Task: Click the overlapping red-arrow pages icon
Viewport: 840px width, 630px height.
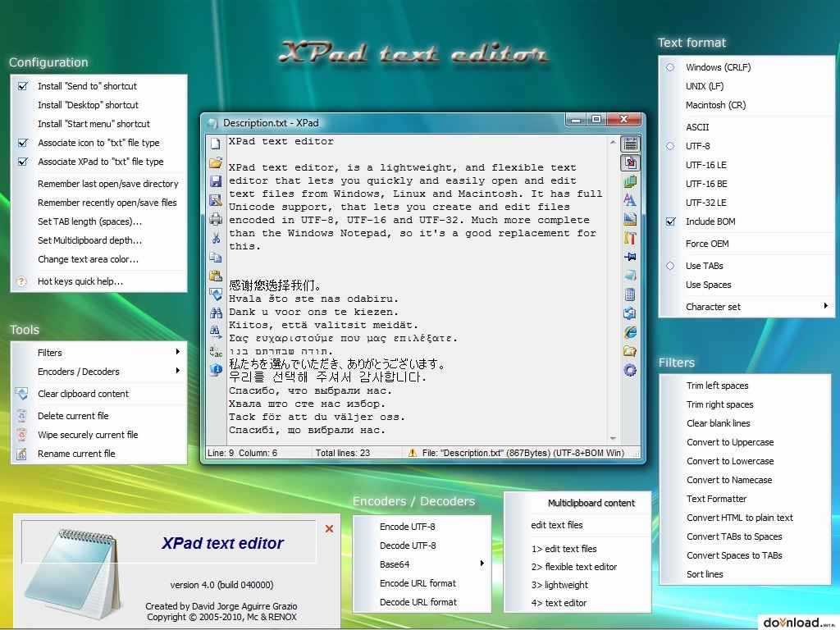Action: (631, 162)
